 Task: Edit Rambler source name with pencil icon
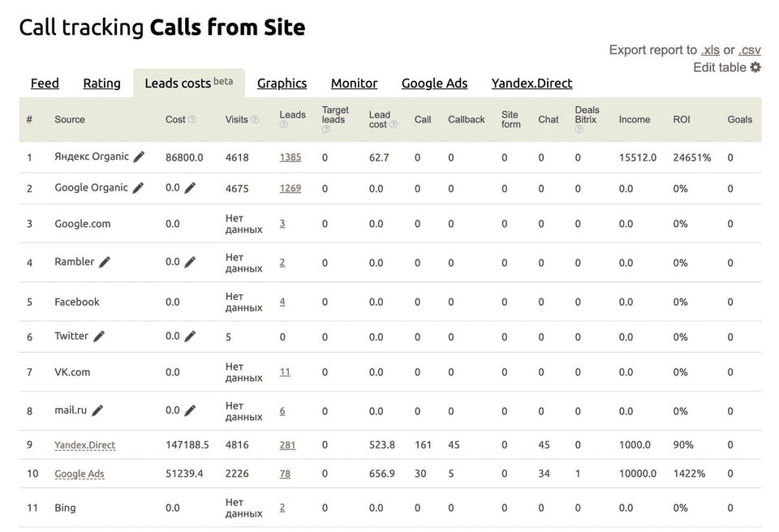click(105, 262)
